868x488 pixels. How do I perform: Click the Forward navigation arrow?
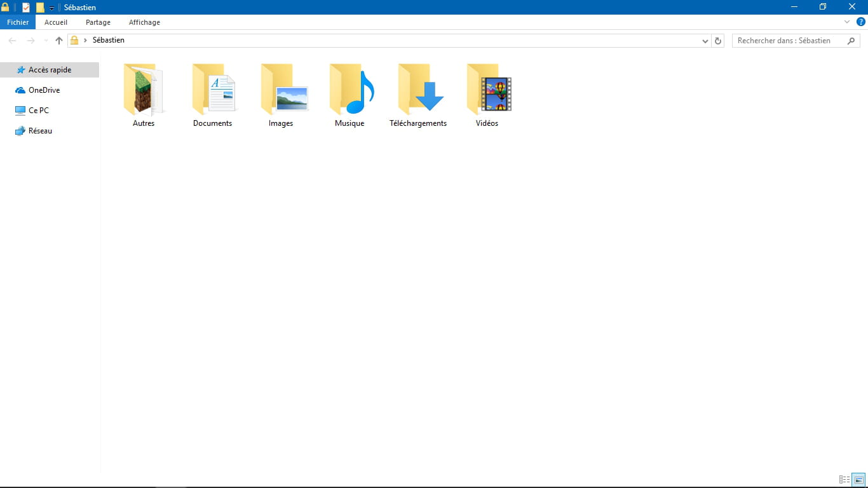(31, 41)
